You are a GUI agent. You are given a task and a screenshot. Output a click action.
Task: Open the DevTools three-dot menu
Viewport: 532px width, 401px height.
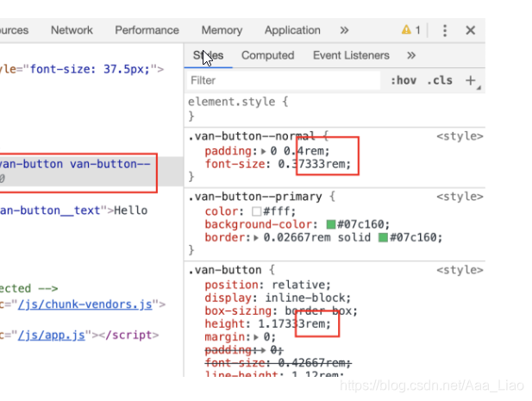tap(445, 30)
